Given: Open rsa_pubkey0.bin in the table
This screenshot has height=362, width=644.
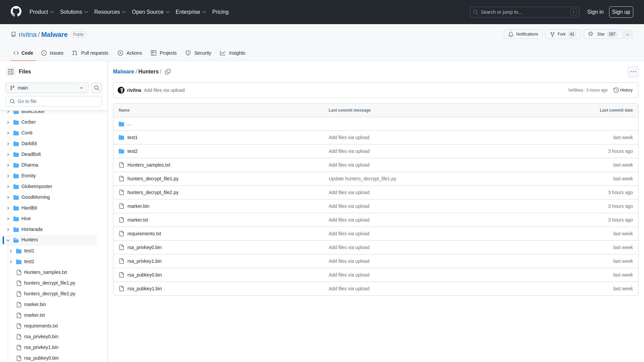Looking at the screenshot, I should [145, 275].
